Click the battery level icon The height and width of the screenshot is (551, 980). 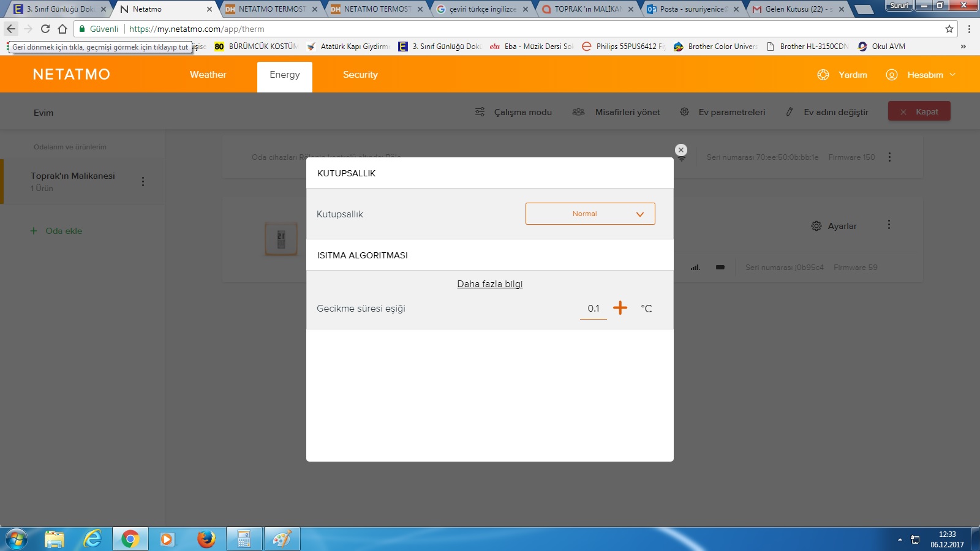tap(720, 268)
